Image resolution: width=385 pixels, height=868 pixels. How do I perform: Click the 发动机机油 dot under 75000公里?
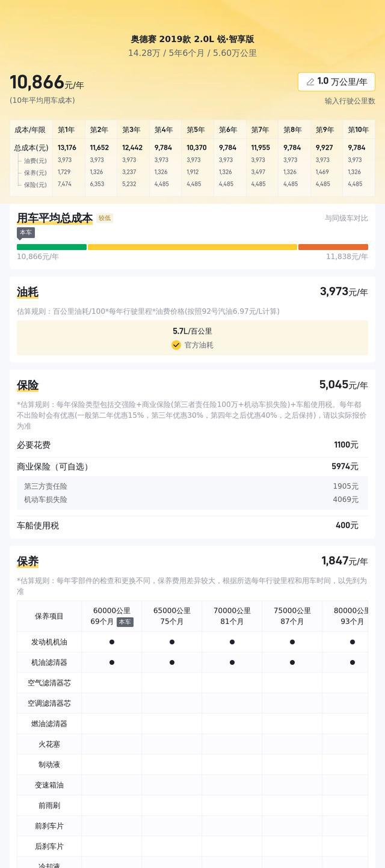(292, 642)
